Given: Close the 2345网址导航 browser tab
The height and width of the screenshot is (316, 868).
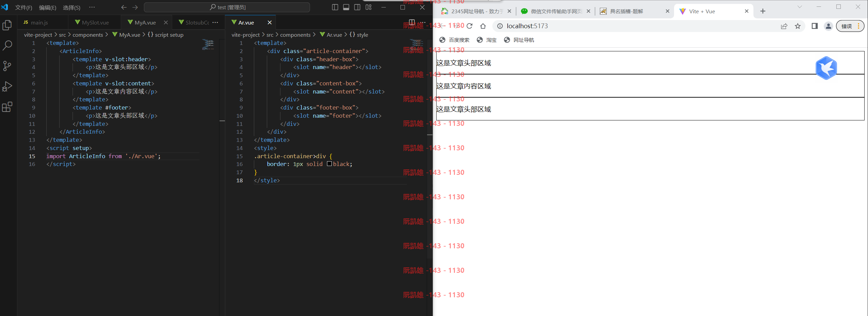Looking at the screenshot, I should coord(509,11).
